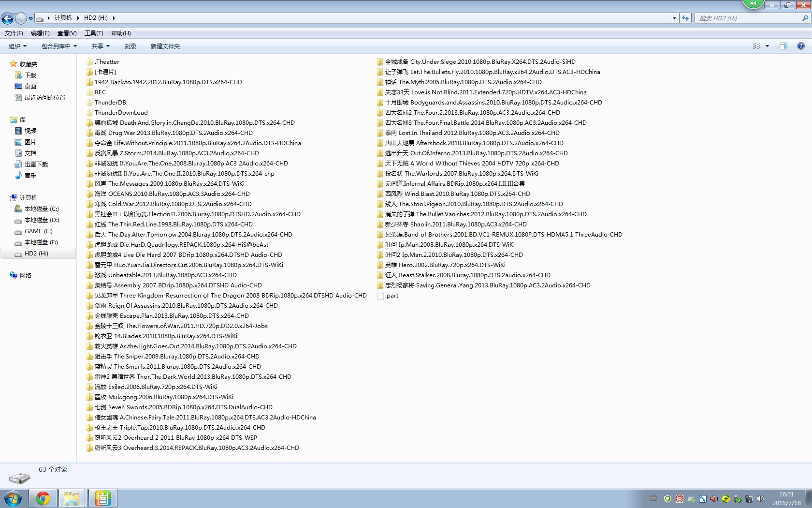Select the 泰囧 Lost.In.Thailand.2012 folder name
Viewport: 812px width, 508px height.
point(472,133)
